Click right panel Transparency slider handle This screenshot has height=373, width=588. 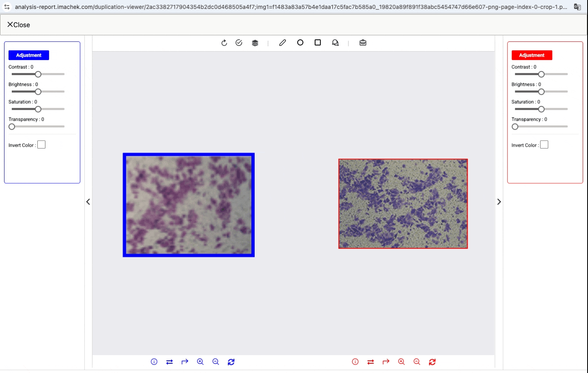[x=515, y=127]
